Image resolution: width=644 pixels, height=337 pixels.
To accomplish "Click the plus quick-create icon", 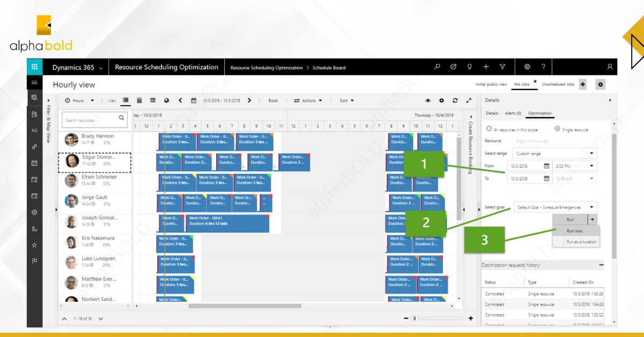I will (x=486, y=67).
